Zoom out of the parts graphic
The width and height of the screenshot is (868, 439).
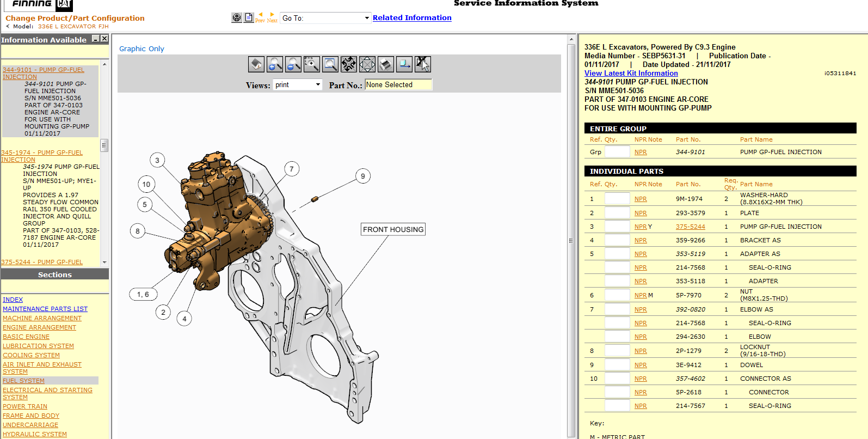coord(293,64)
